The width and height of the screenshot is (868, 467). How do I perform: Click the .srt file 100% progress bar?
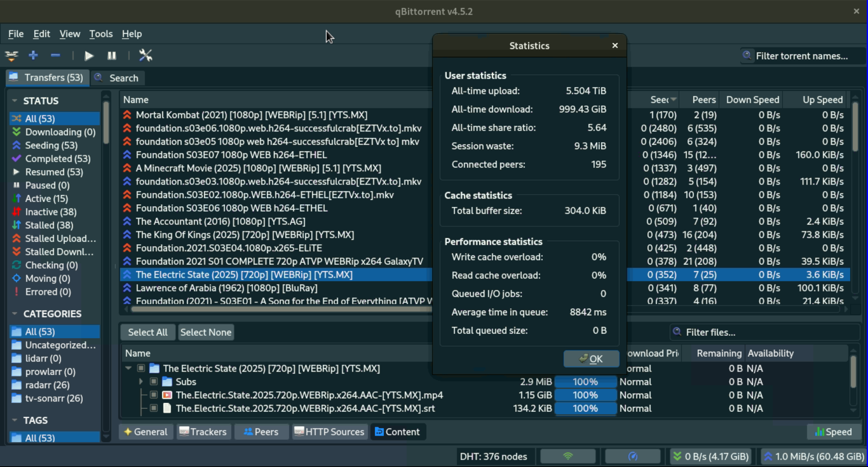(586, 408)
